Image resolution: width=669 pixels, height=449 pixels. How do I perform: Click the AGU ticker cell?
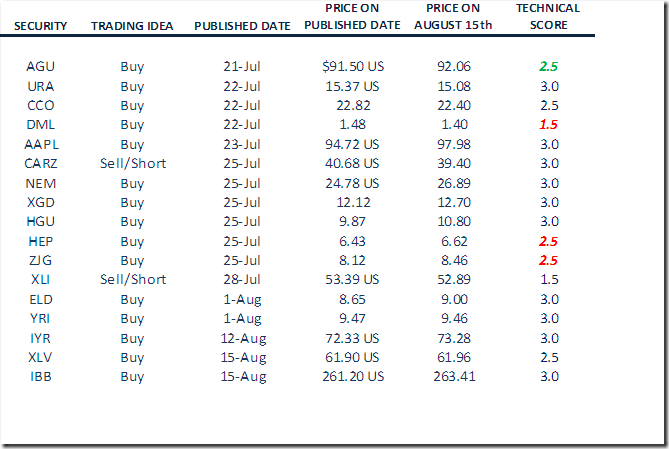tap(41, 67)
